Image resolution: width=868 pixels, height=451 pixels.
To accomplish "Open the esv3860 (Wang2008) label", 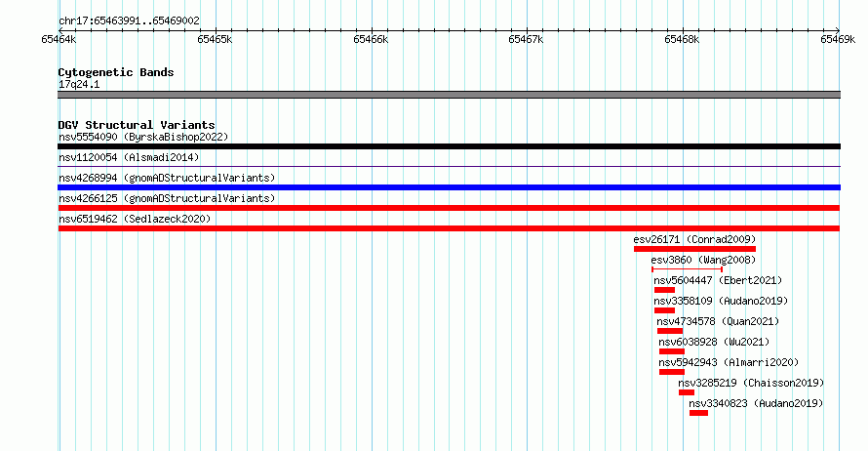I will tap(703, 260).
